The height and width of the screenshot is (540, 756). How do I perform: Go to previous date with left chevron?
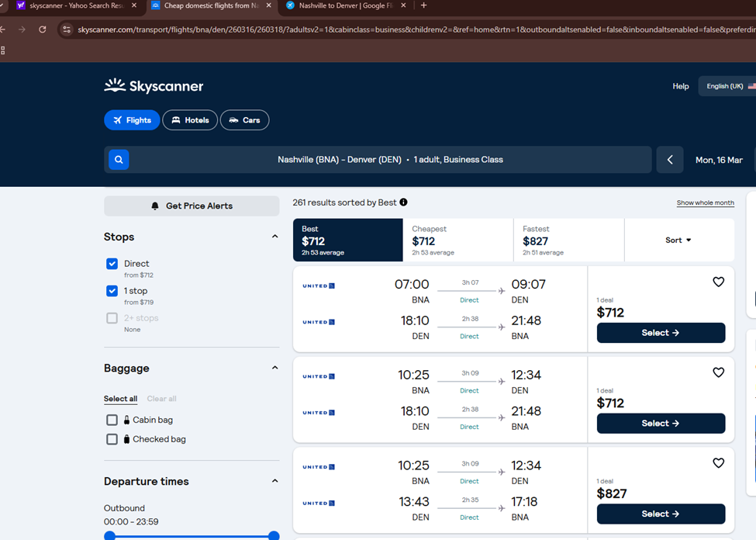coord(670,160)
